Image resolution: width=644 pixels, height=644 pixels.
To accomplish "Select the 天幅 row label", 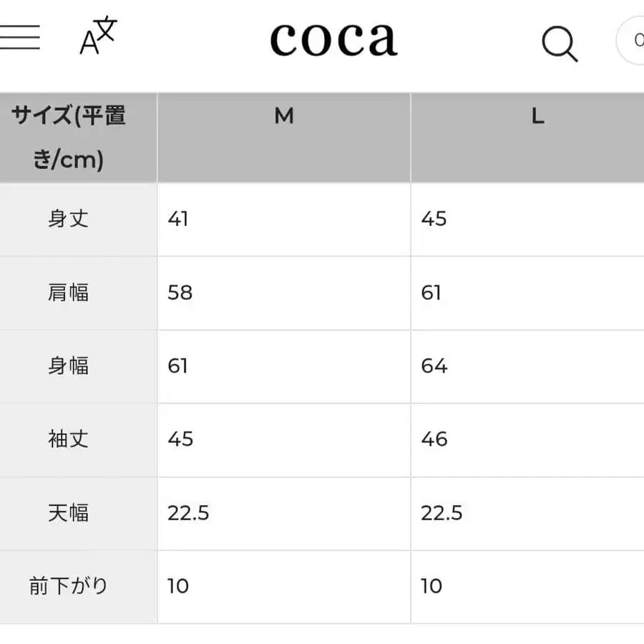I will [68, 513].
